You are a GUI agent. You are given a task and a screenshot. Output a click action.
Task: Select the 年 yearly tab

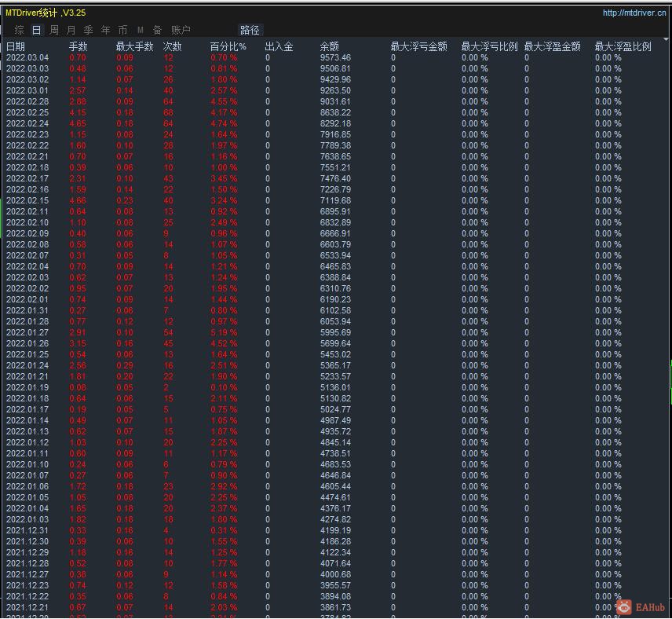pyautogui.click(x=105, y=30)
